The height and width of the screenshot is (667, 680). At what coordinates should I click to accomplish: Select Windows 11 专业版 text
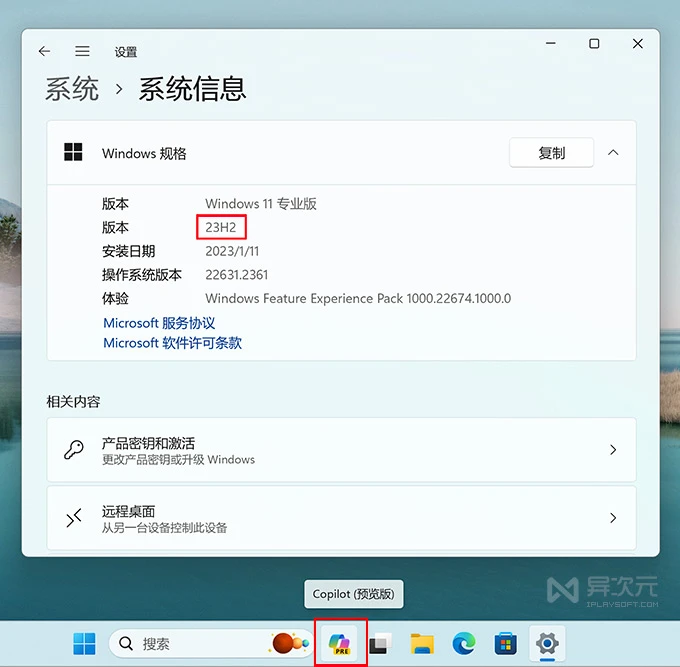tap(261, 203)
